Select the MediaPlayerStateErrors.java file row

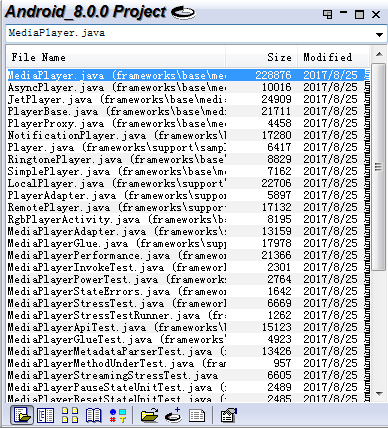pos(188,291)
